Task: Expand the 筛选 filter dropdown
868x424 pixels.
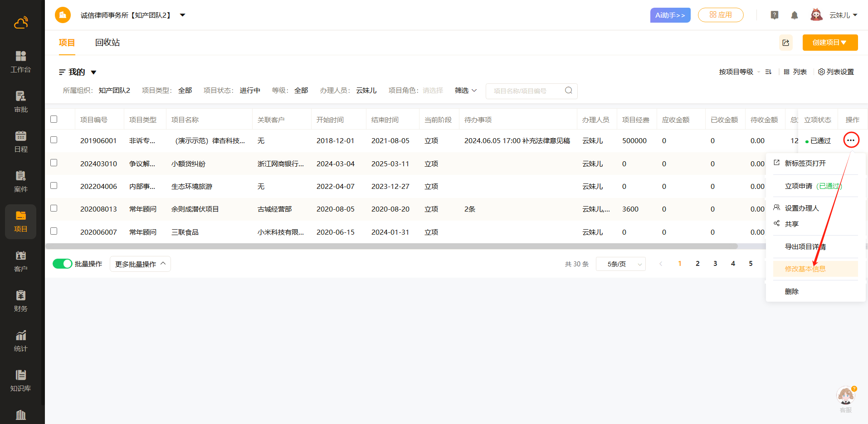Action: click(x=465, y=91)
